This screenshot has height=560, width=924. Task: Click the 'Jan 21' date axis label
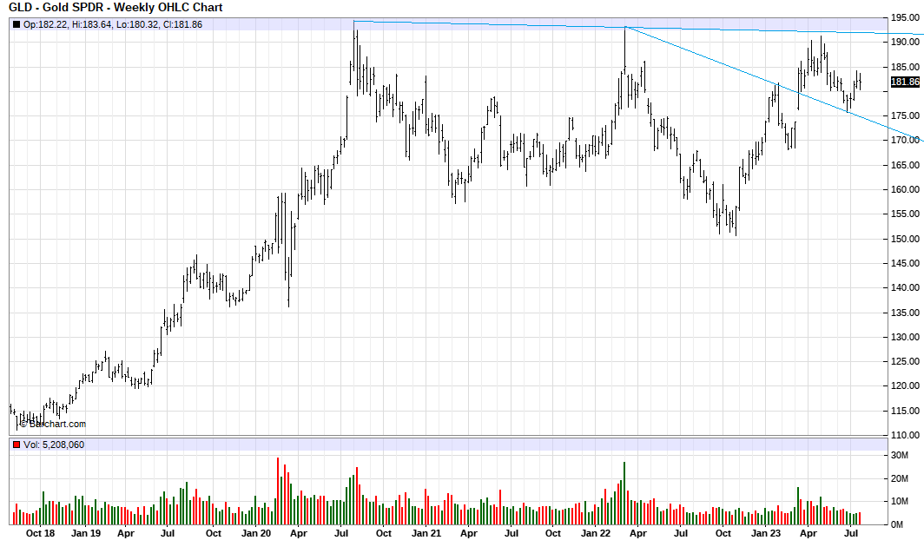pyautogui.click(x=426, y=533)
